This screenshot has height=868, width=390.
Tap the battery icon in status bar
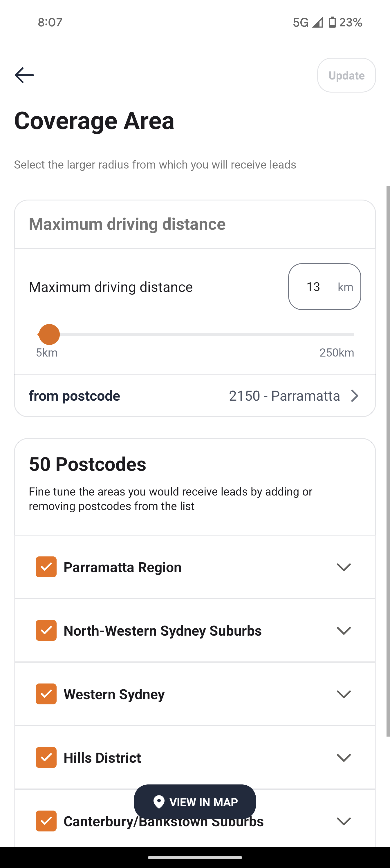pyautogui.click(x=332, y=22)
